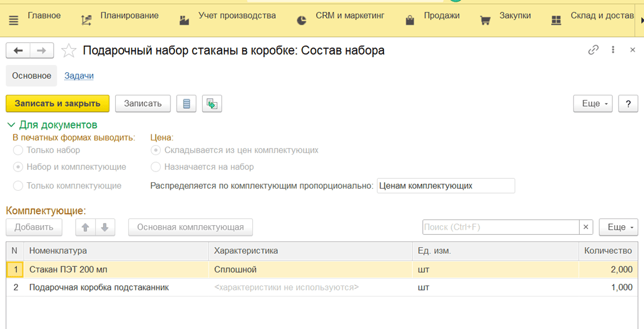Open the report list icon button

coord(186,104)
